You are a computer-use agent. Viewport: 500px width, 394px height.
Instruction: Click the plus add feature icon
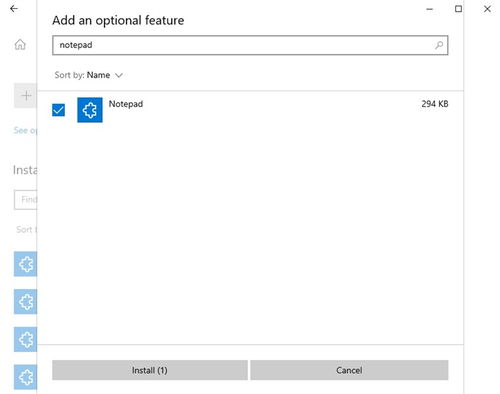26,96
